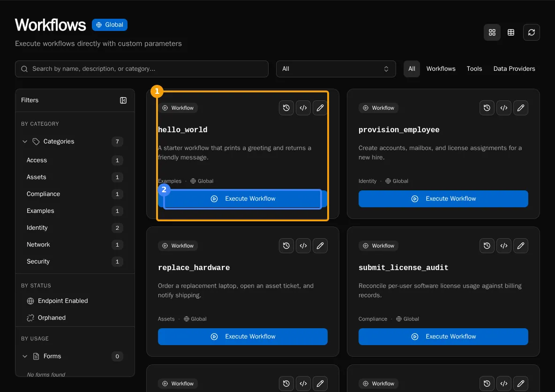Open execution history for submit_license_audit

487,246
